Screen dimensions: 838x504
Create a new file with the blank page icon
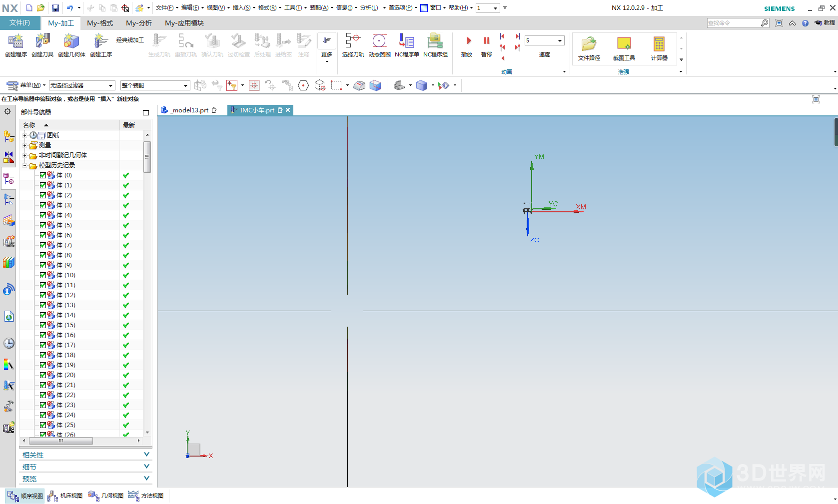[x=29, y=8]
